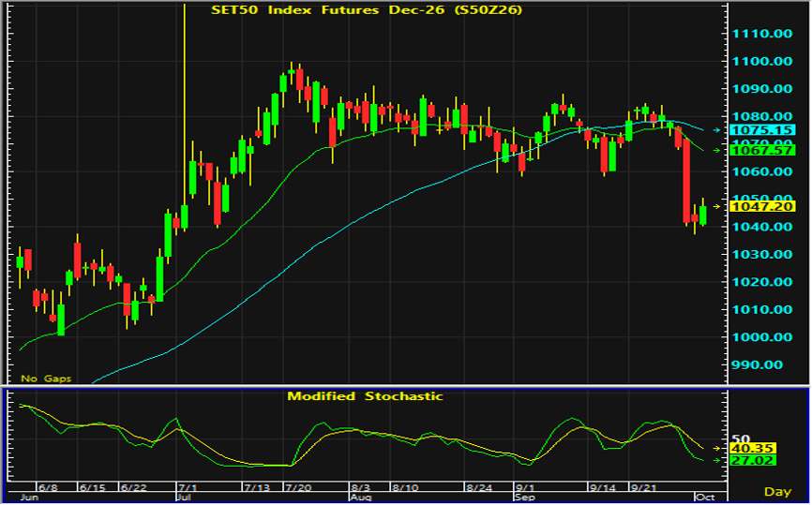The width and height of the screenshot is (812, 505).
Task: Click the 27.02 stochastic value tag
Action: tap(752, 461)
